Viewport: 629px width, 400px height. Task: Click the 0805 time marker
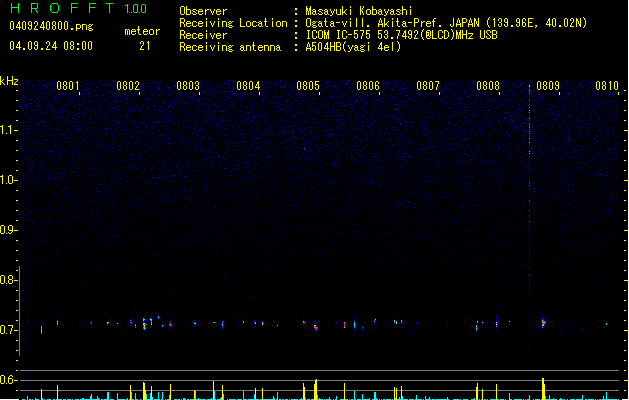click(308, 85)
